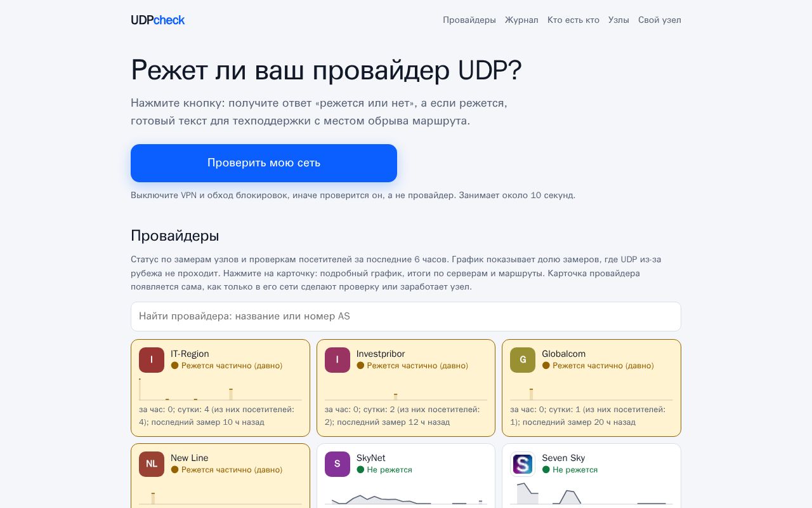Click the Globalcom G avatar icon
Viewport: 812px width, 508px height.
[x=523, y=360]
